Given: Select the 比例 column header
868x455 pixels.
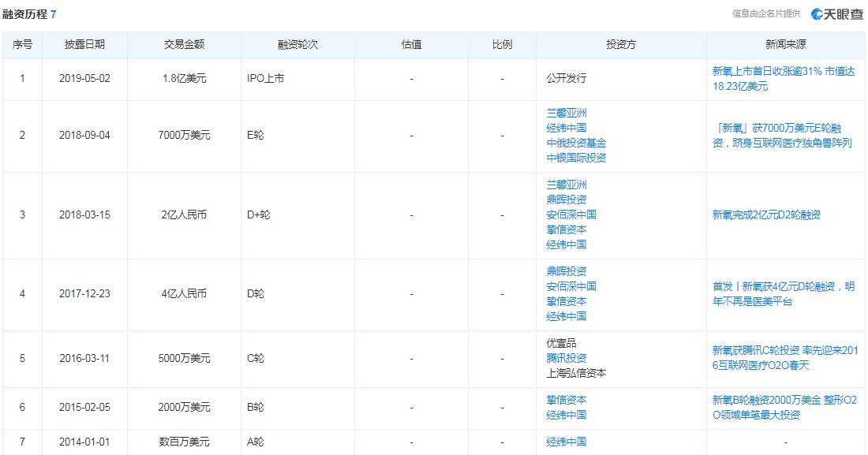Looking at the screenshot, I should point(502,44).
